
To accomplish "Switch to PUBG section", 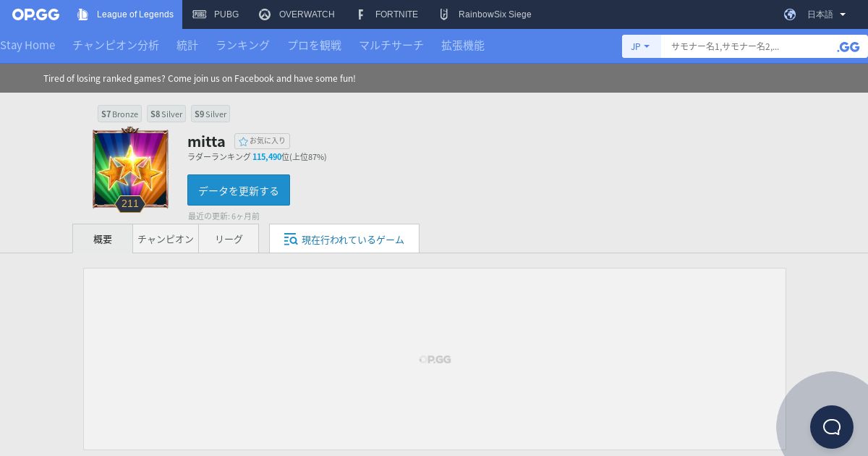I will (216, 14).
